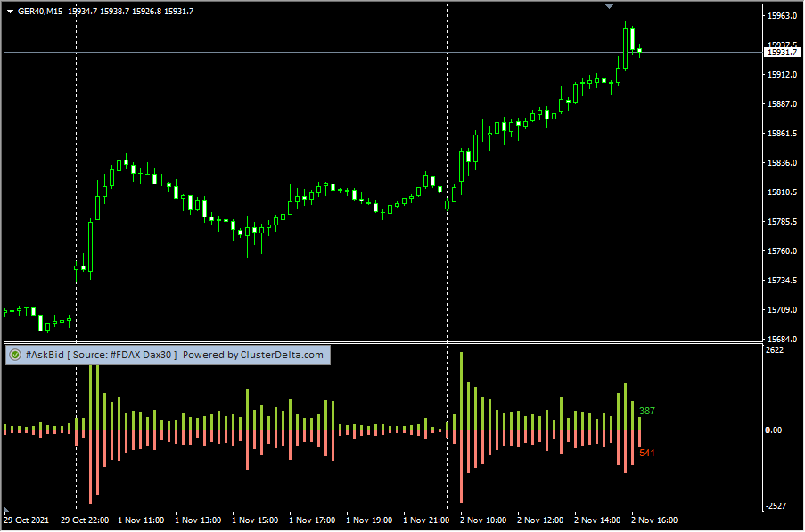Click the 15684.0 price scale label
The image size is (805, 532).
(781, 340)
